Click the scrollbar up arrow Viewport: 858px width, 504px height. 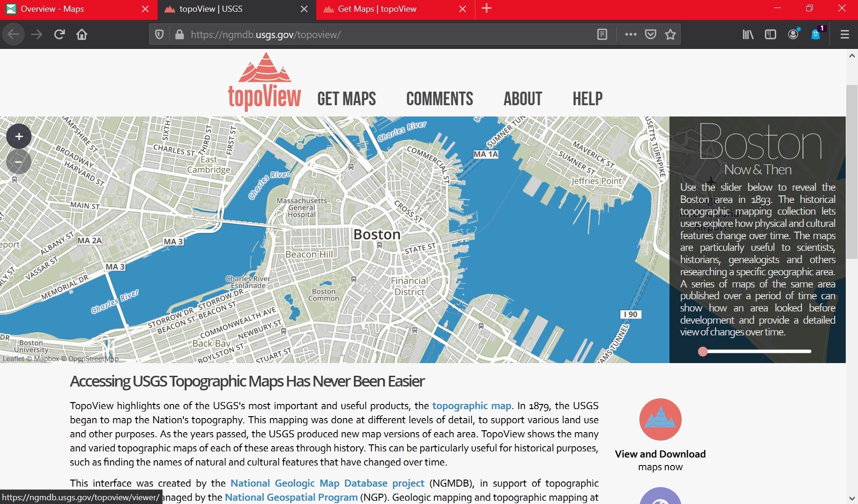[852, 55]
